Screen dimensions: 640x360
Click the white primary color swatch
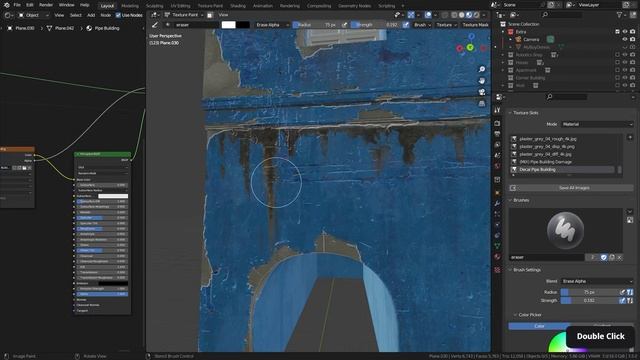coord(229,25)
